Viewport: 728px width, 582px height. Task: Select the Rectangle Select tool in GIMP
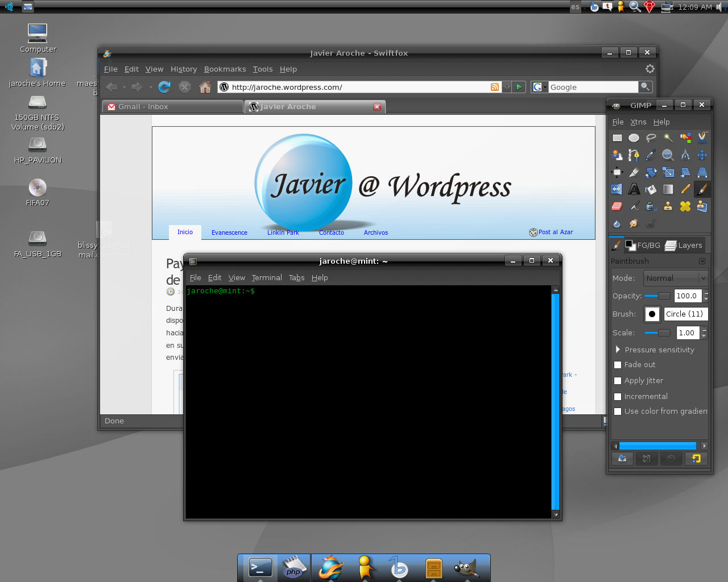point(617,138)
